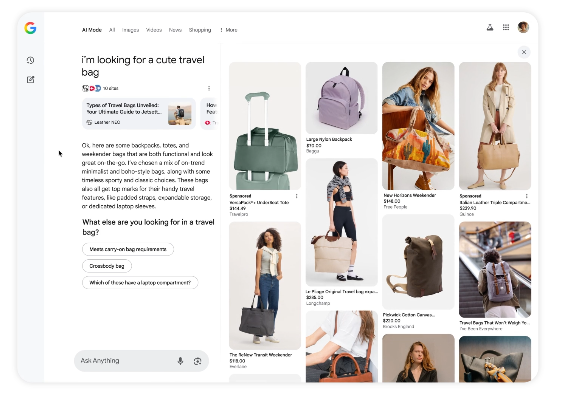This screenshot has width=568, height=406.
Task: Open options menu for sponsored green tote
Action: pyautogui.click(x=296, y=196)
